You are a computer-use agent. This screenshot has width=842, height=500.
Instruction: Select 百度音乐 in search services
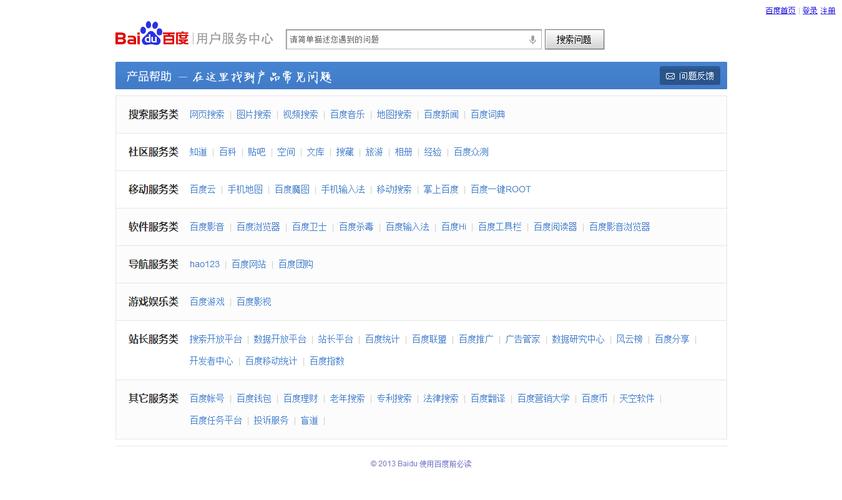(347, 115)
